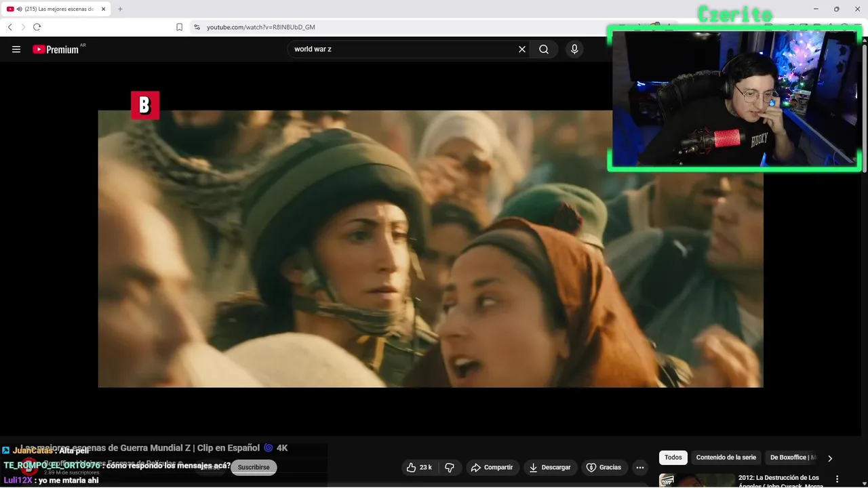Click the video title 'Guerra Mundial Z'
This screenshot has height=488, width=868.
click(154, 448)
